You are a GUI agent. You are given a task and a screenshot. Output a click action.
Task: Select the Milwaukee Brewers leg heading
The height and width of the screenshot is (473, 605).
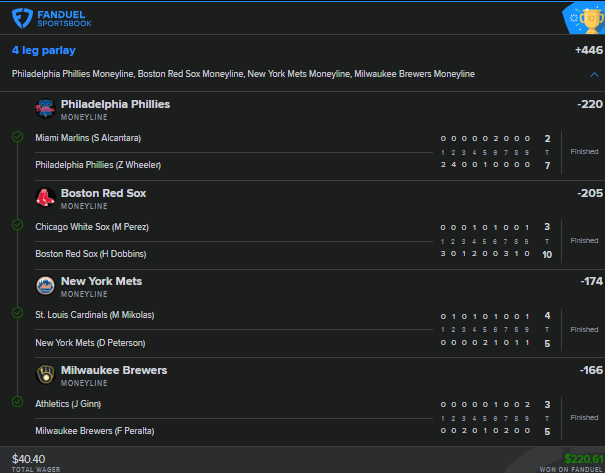pos(114,370)
